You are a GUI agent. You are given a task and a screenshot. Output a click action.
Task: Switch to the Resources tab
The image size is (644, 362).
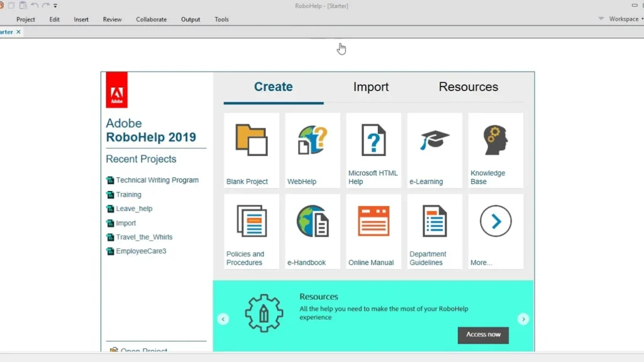468,87
